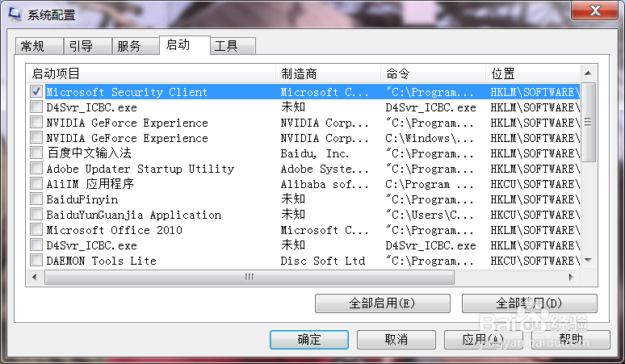Image resolution: width=625 pixels, height=364 pixels.
Task: Click Alibaba sof... manufacturer cell
Action: coord(325,184)
